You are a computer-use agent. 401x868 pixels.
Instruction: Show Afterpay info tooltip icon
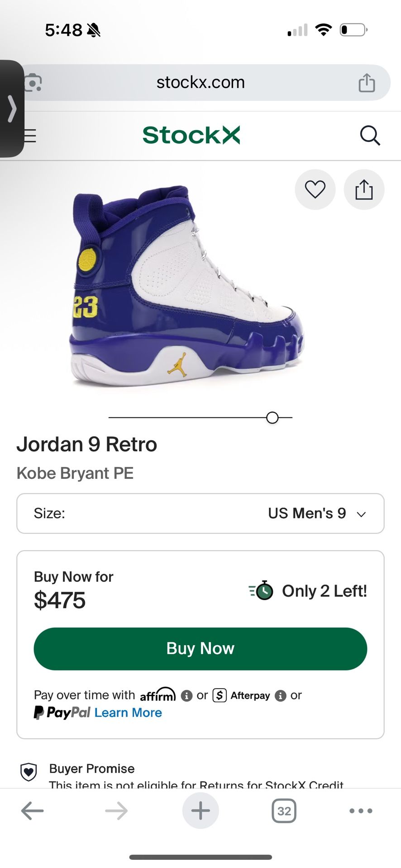tap(281, 696)
